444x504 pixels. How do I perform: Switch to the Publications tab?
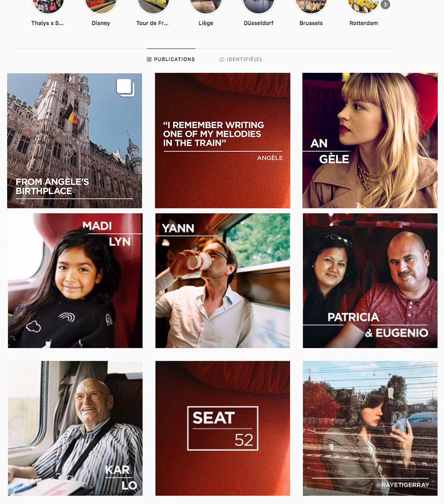(171, 59)
